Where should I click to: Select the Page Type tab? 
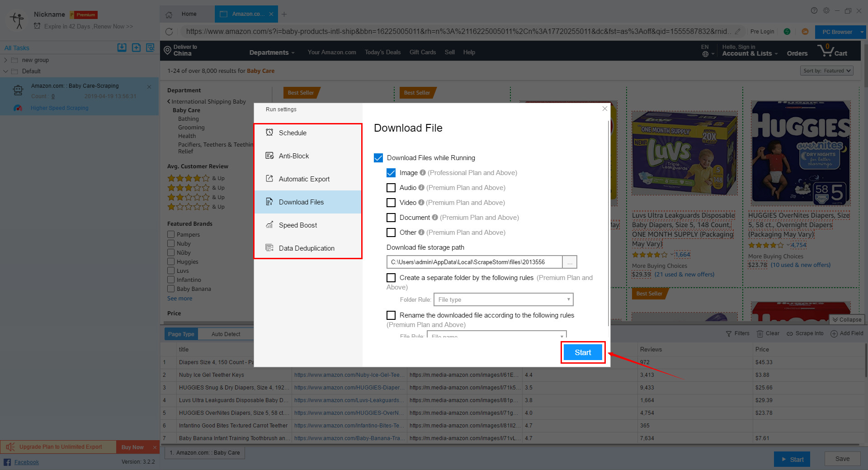(181, 334)
